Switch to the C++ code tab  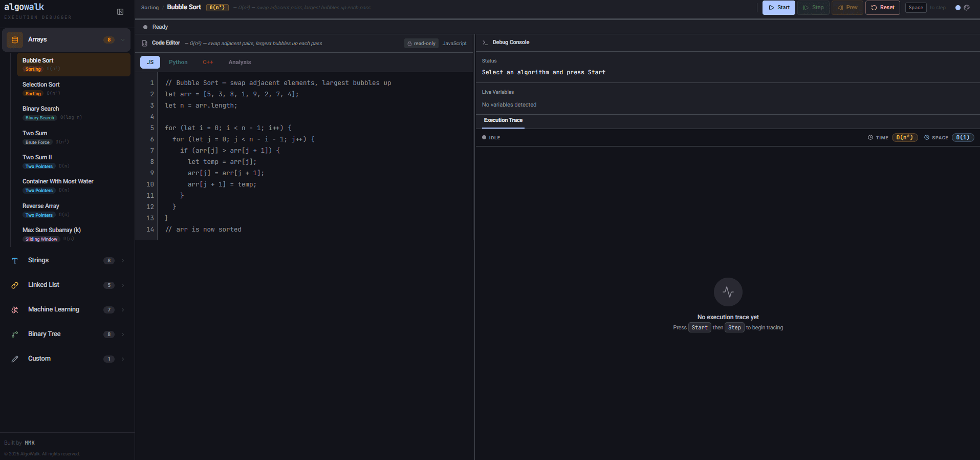point(208,62)
